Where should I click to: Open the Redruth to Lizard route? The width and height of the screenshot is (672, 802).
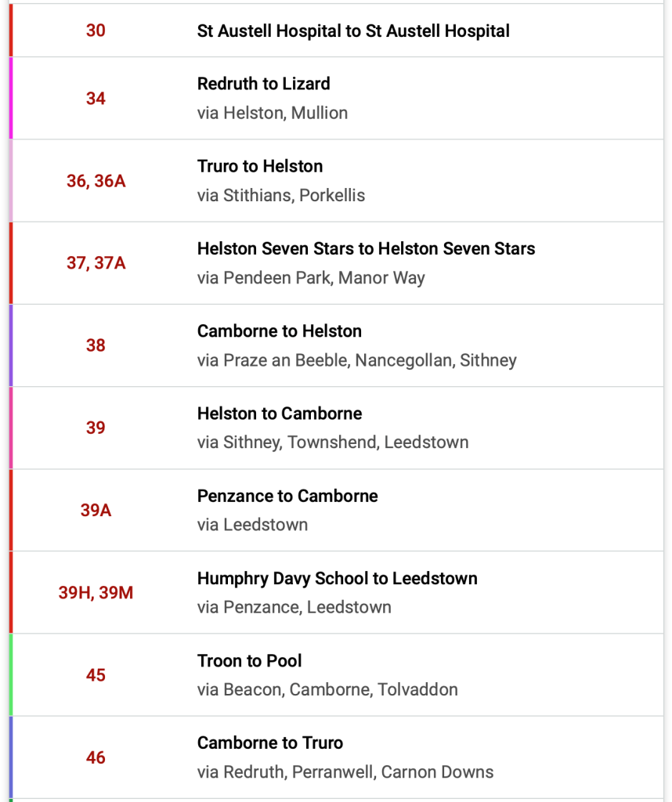point(264,84)
